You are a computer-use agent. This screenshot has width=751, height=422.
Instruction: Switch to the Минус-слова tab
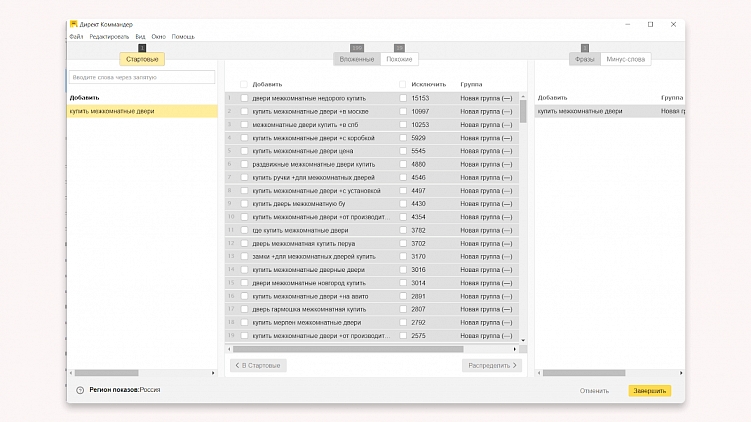(626, 59)
